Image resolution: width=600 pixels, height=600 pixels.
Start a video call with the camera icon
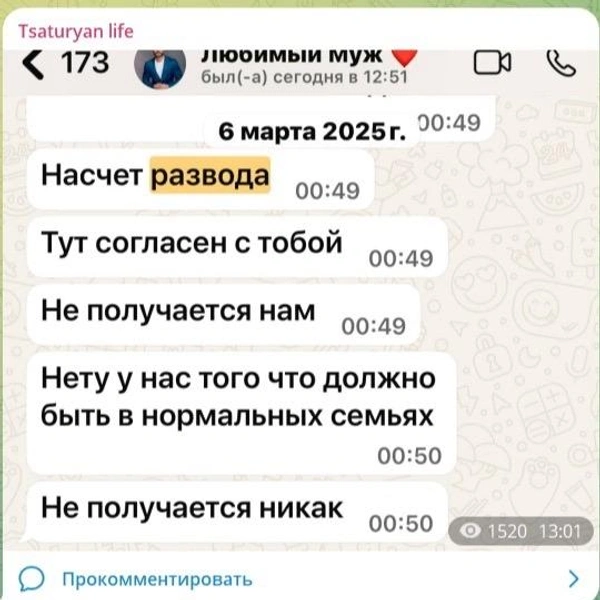point(492,62)
